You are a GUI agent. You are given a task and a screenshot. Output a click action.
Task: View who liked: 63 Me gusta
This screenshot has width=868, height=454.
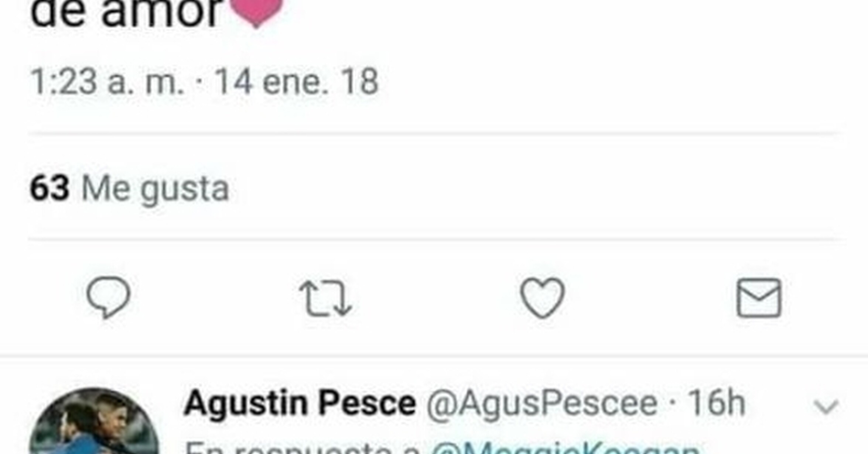[x=129, y=189]
